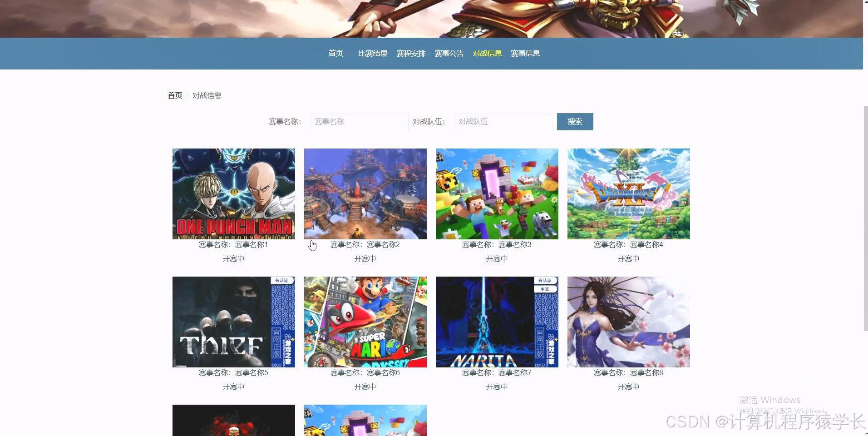Click the red skull event thumbnail at bottom
This screenshot has height=436, width=868.
(233, 420)
